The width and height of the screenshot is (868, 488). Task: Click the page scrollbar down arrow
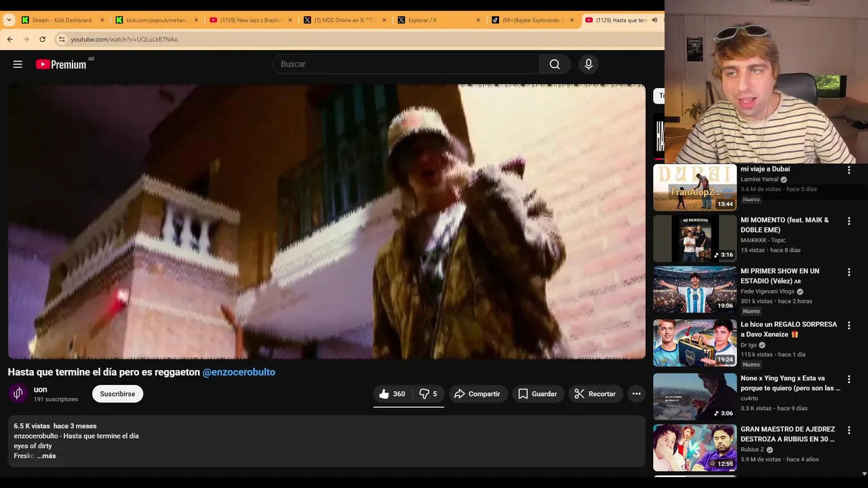pos(864,474)
